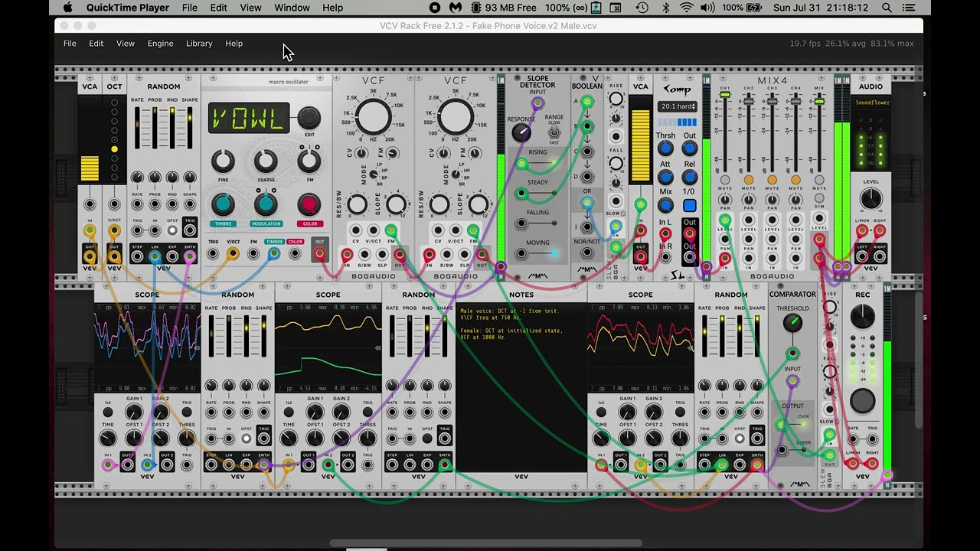Click the Slope Detector FALLING output jack
Screen dimensions: 980x551
tap(521, 223)
